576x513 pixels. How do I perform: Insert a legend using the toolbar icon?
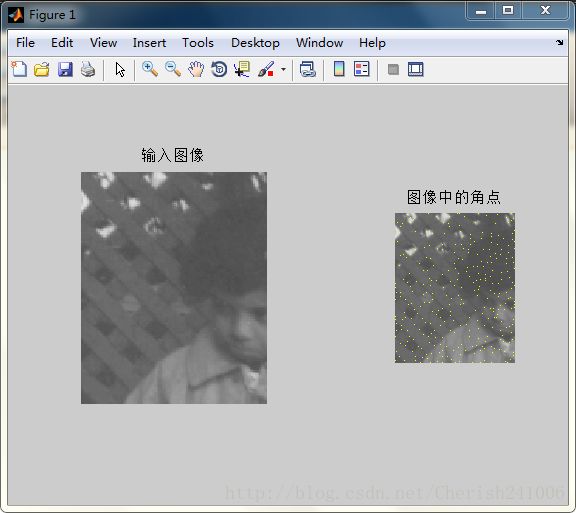pyautogui.click(x=361, y=69)
